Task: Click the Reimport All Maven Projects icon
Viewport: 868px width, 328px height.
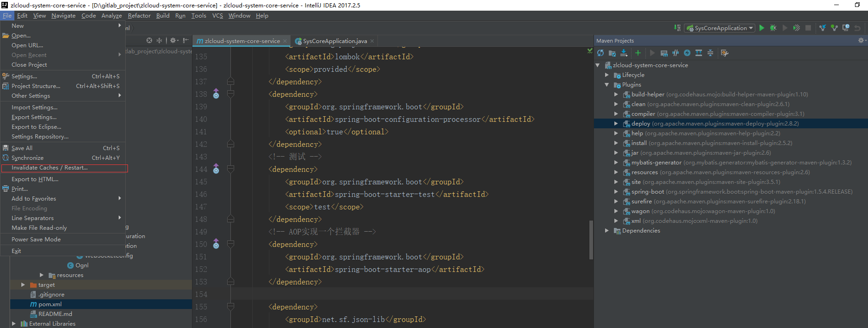Action: pyautogui.click(x=600, y=53)
